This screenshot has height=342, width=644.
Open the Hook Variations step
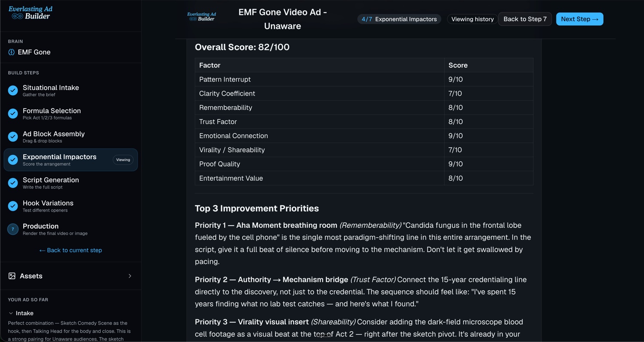pyautogui.click(x=70, y=206)
